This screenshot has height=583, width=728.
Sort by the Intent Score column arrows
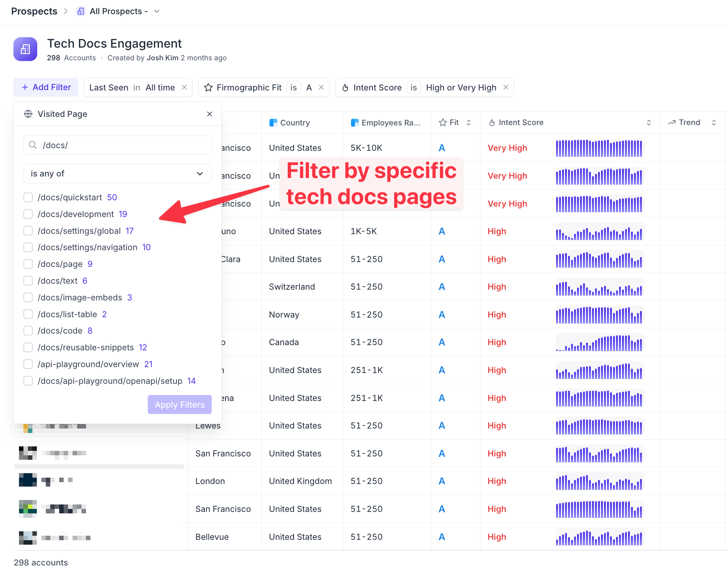coord(649,122)
